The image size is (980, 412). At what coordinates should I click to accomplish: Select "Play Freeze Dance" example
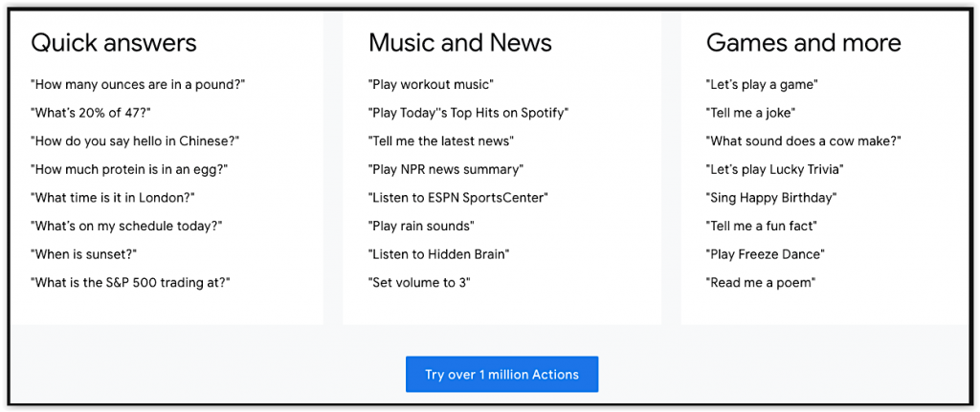766,254
